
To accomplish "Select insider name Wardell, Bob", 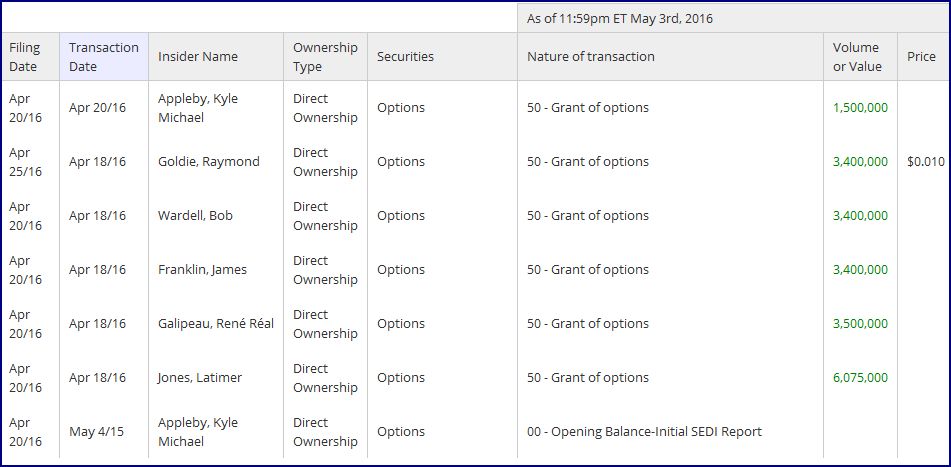I will click(x=195, y=216).
